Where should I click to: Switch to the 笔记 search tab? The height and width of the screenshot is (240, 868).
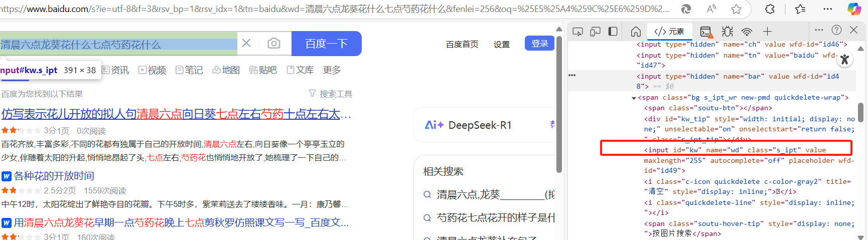tap(189, 70)
